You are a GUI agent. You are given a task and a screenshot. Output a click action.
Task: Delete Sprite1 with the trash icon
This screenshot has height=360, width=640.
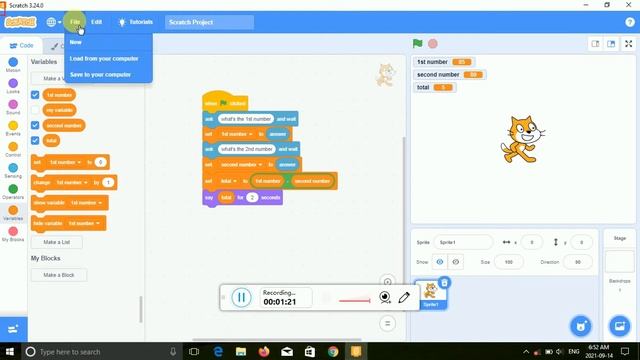tap(444, 282)
